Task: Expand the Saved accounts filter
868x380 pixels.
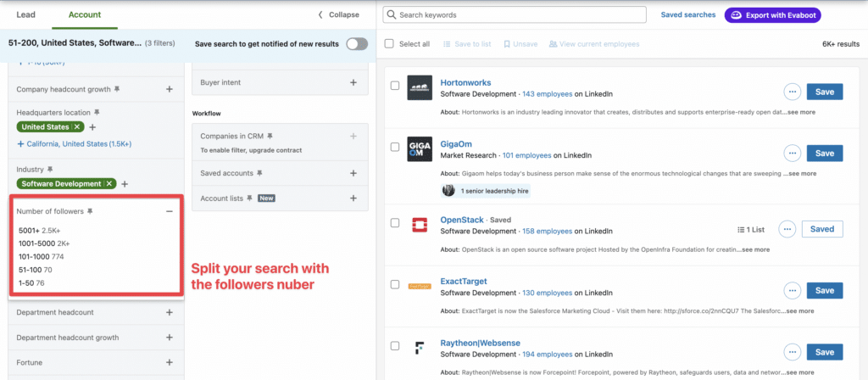Action: (353, 173)
